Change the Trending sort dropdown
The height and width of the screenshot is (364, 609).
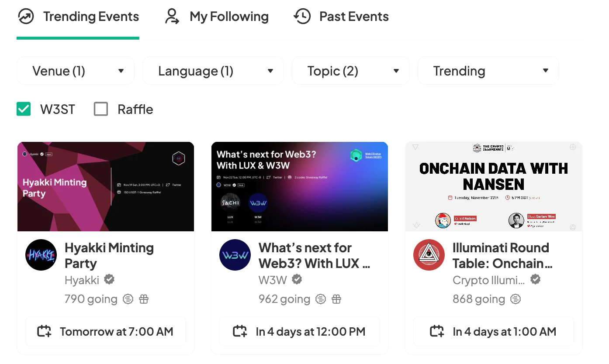(x=488, y=71)
